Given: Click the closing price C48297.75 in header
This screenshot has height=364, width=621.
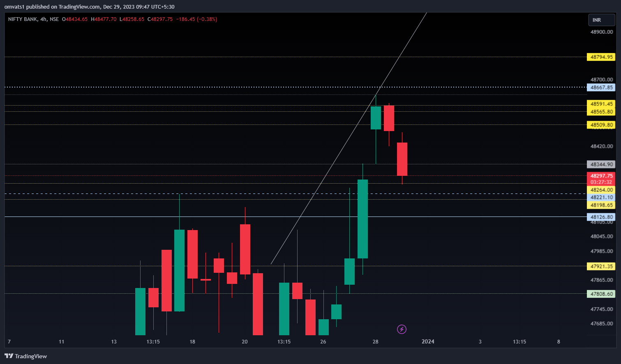Looking at the screenshot, I should click(160, 19).
